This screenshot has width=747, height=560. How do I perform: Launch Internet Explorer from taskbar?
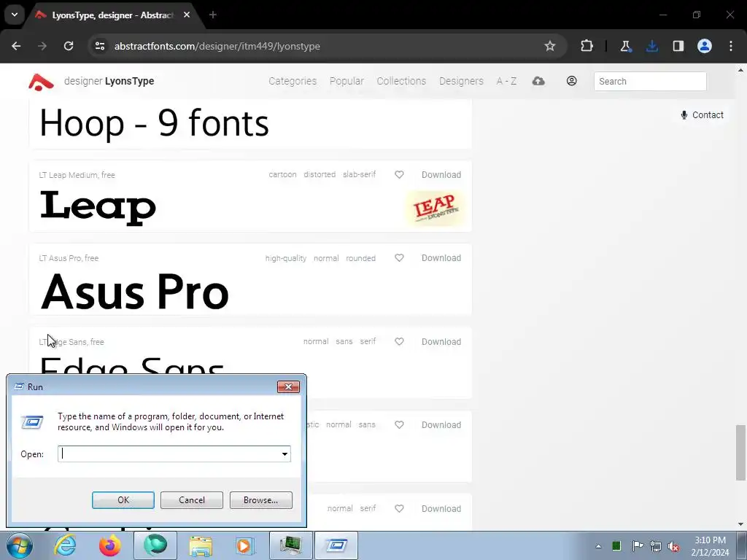pos(65,545)
